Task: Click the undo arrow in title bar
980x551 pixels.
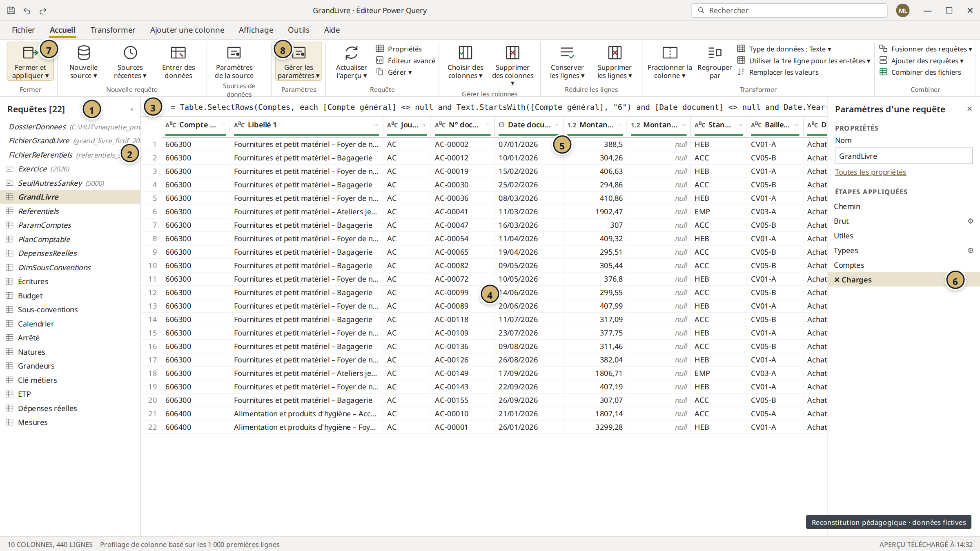Action: [x=27, y=11]
